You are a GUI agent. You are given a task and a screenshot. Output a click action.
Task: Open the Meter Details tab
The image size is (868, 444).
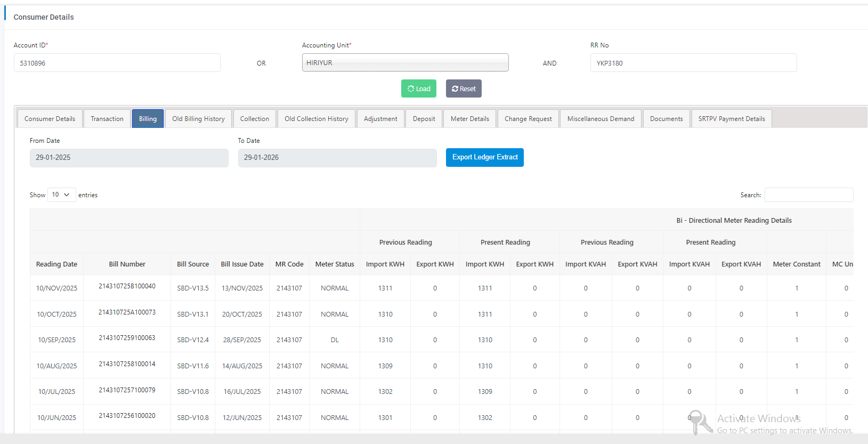coord(469,119)
